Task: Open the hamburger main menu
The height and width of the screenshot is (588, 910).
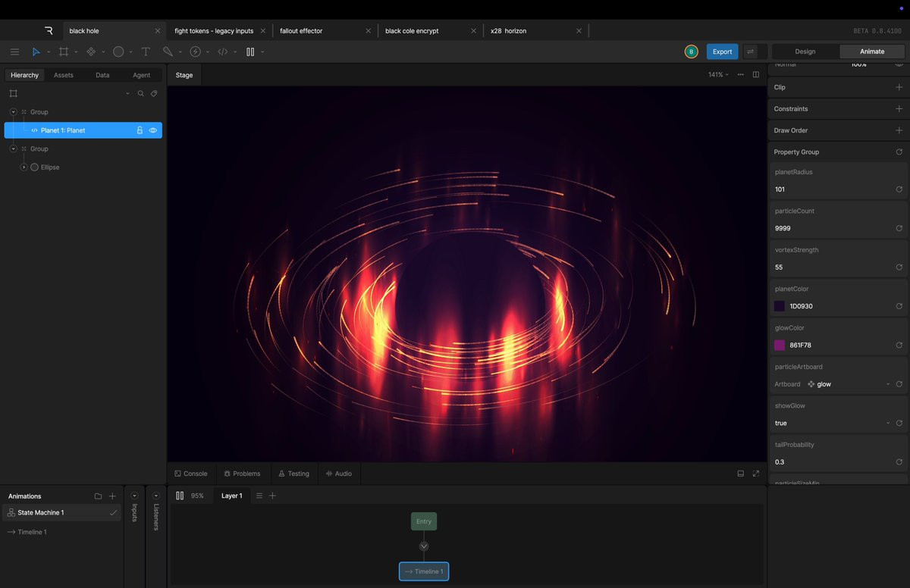Action: pos(14,52)
